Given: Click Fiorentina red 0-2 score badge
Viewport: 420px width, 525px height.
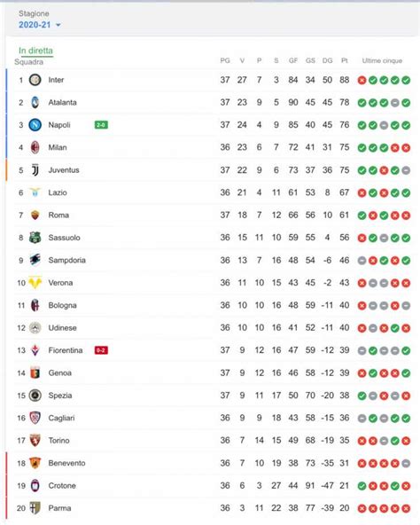Looking at the screenshot, I should pyautogui.click(x=101, y=350).
